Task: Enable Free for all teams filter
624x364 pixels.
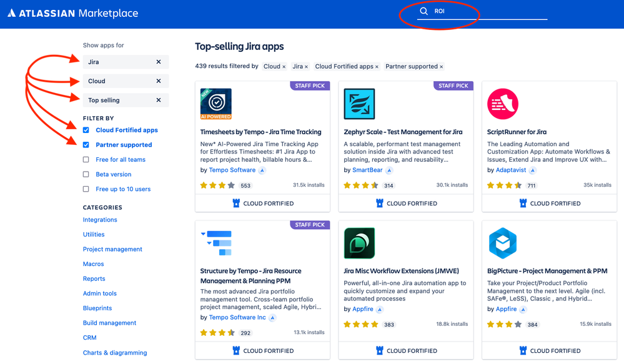Action: [x=86, y=160]
